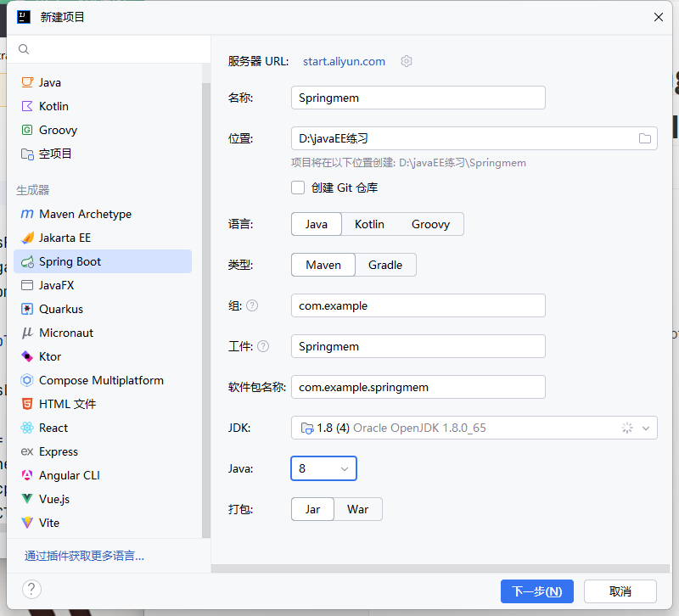Click the folder browse icon in location field

click(x=644, y=138)
